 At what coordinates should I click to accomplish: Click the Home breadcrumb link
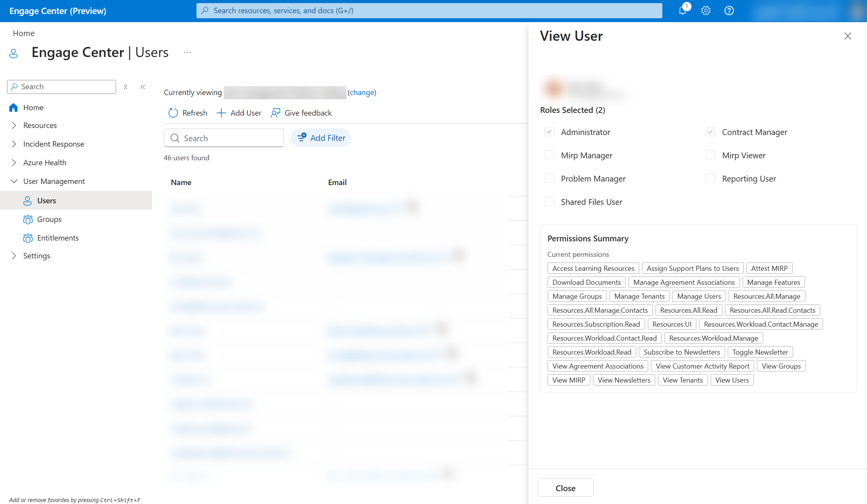tap(24, 33)
